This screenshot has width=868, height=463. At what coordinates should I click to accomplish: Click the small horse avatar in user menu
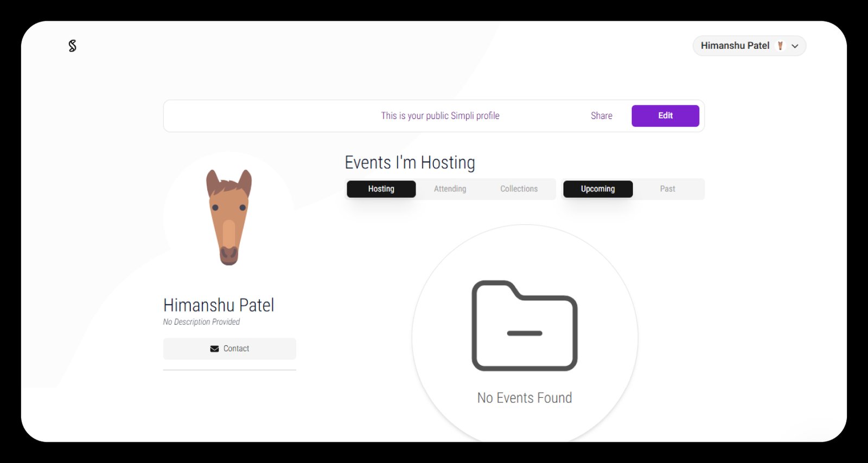click(x=780, y=46)
